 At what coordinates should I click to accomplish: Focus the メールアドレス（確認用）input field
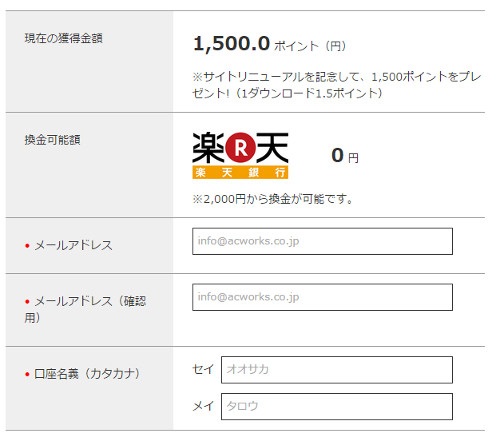click(x=322, y=297)
